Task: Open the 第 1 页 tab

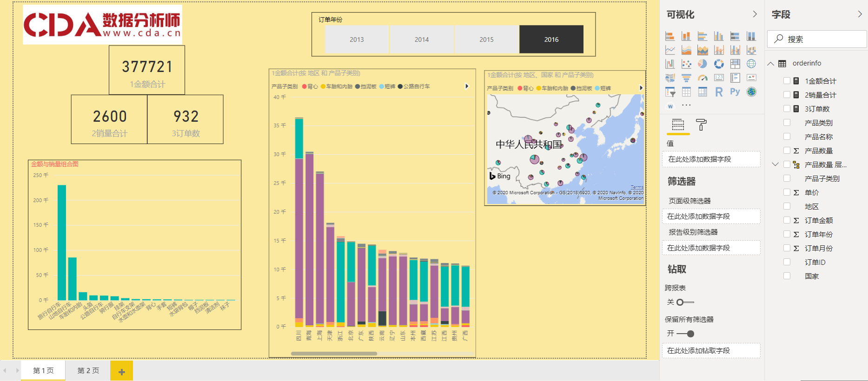Action: pos(43,370)
